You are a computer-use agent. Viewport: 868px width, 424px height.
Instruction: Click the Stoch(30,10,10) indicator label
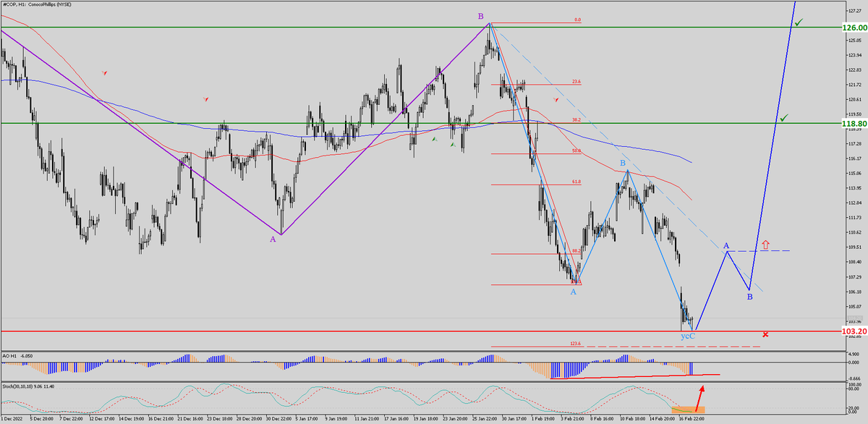(x=29, y=387)
